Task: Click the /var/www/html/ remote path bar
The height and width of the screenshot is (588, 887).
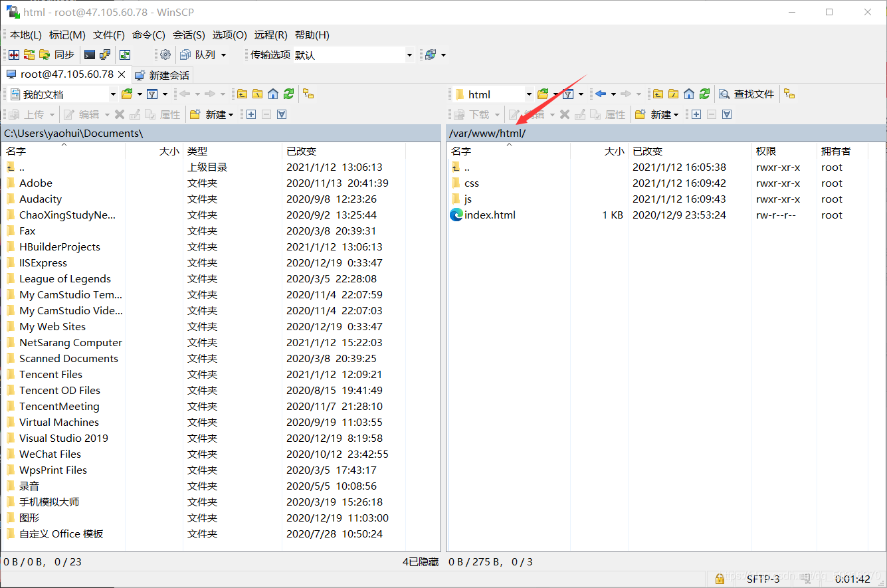Action: click(666, 133)
